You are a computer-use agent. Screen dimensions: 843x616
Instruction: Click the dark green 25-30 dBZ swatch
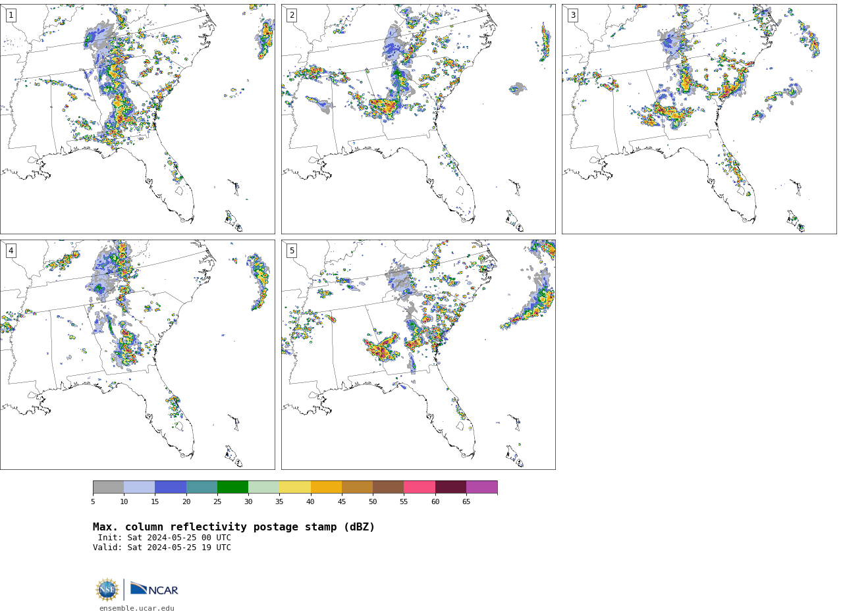(x=232, y=487)
